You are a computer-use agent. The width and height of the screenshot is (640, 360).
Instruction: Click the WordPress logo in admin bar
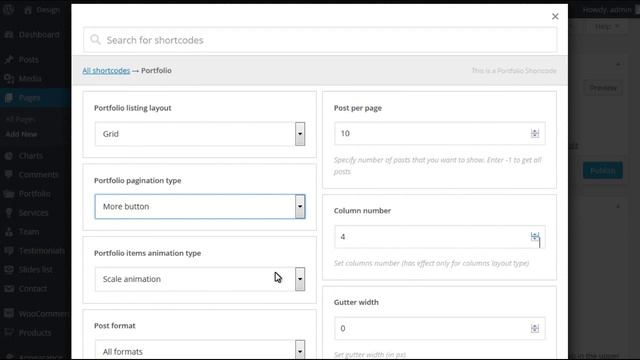8,10
